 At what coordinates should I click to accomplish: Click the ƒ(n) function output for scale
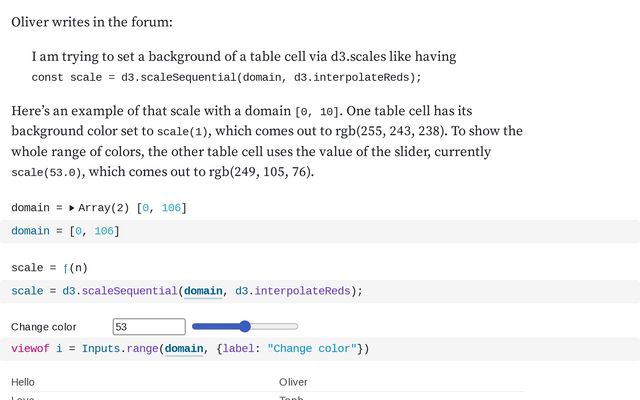click(x=75, y=268)
